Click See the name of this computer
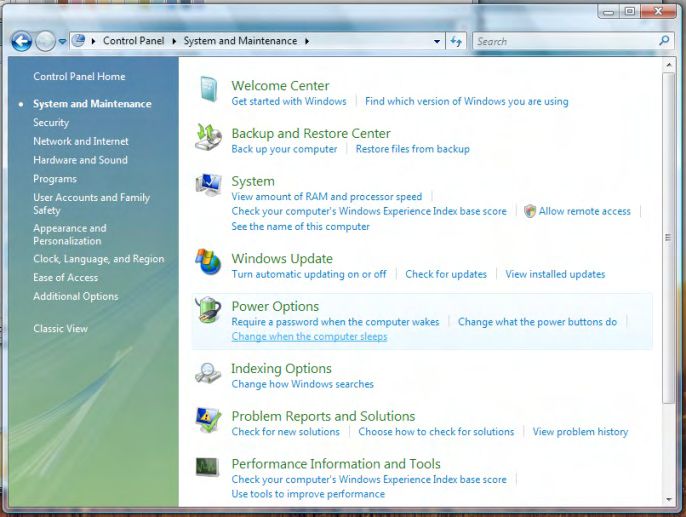 pos(301,227)
